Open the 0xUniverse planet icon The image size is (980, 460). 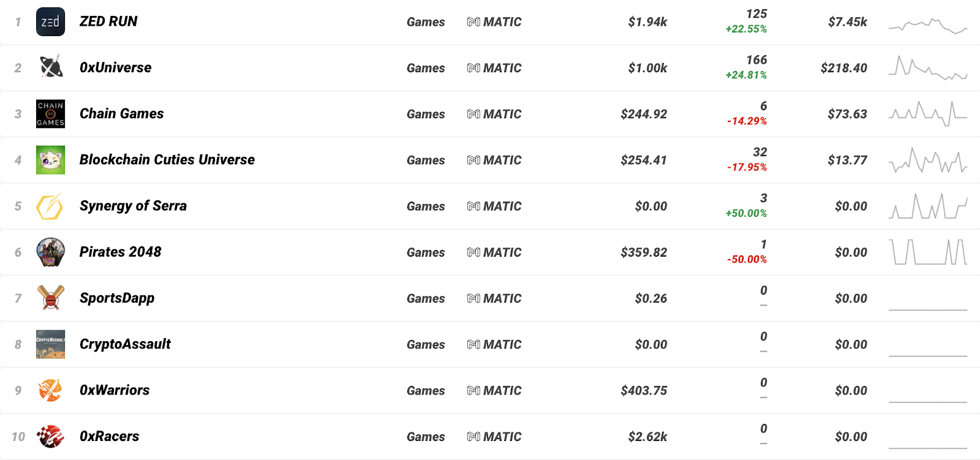point(50,67)
